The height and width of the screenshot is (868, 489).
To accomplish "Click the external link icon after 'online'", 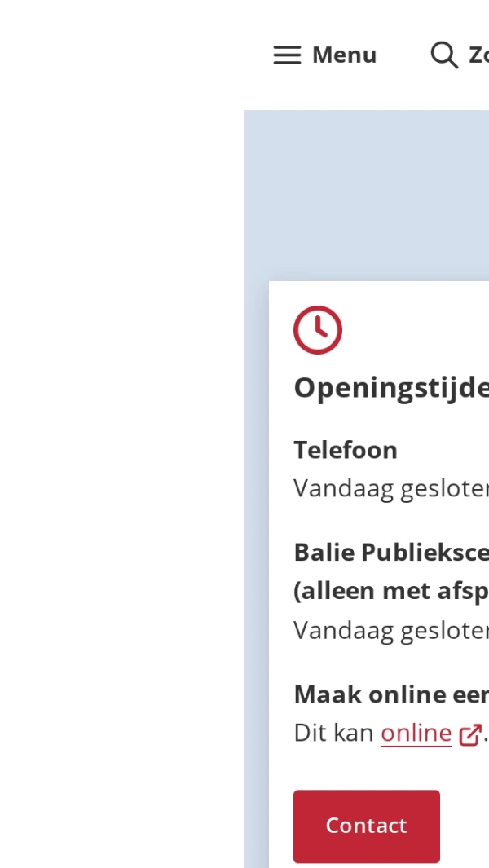I will [x=470, y=734].
